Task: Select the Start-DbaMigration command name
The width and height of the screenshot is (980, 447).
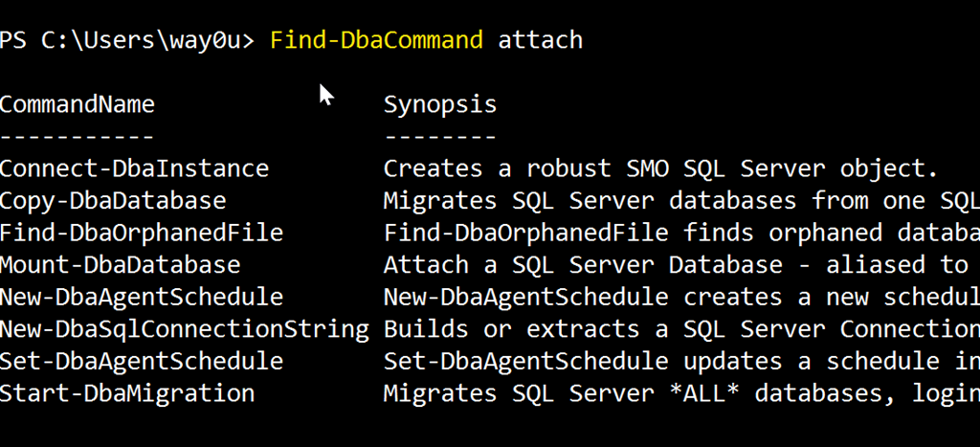Action: click(x=127, y=393)
